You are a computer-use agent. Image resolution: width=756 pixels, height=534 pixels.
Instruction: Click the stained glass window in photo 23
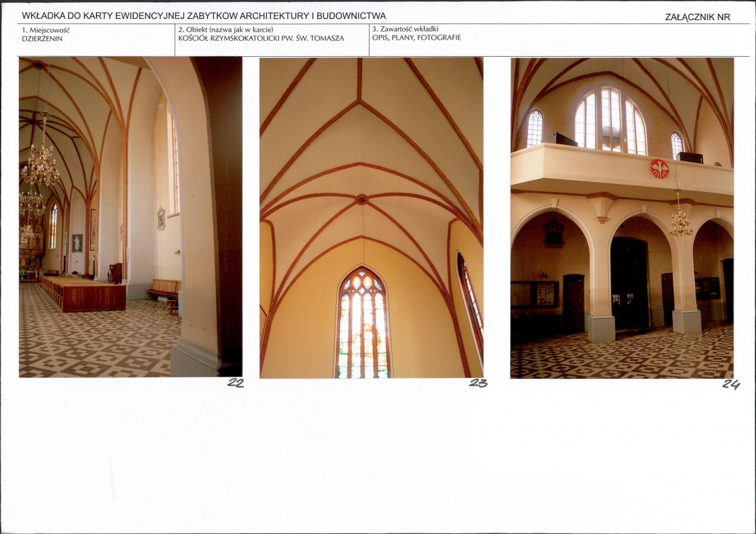(x=363, y=323)
